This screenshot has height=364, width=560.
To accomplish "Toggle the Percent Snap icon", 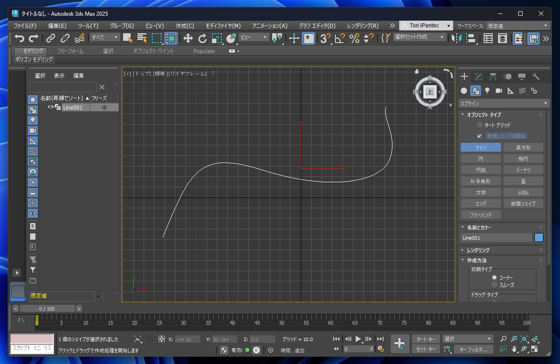I will [354, 38].
